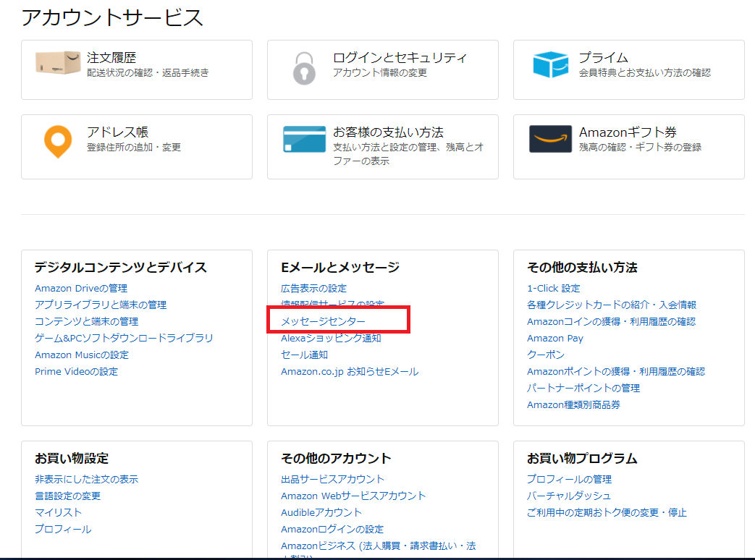The height and width of the screenshot is (560, 755).
Task: Open the Amazonギフト券 card
Action: click(629, 147)
